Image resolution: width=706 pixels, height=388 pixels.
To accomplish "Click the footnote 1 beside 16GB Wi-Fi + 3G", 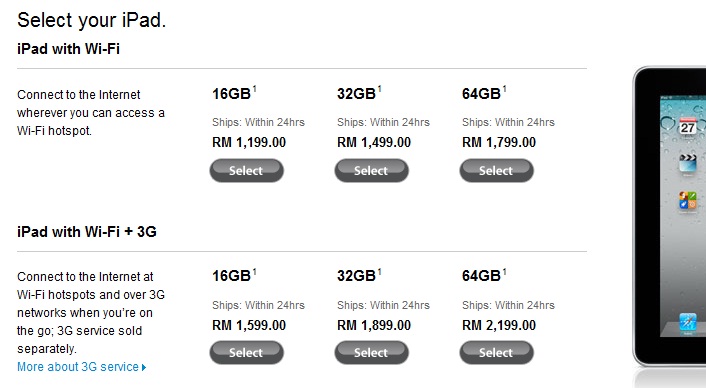I will click(254, 271).
